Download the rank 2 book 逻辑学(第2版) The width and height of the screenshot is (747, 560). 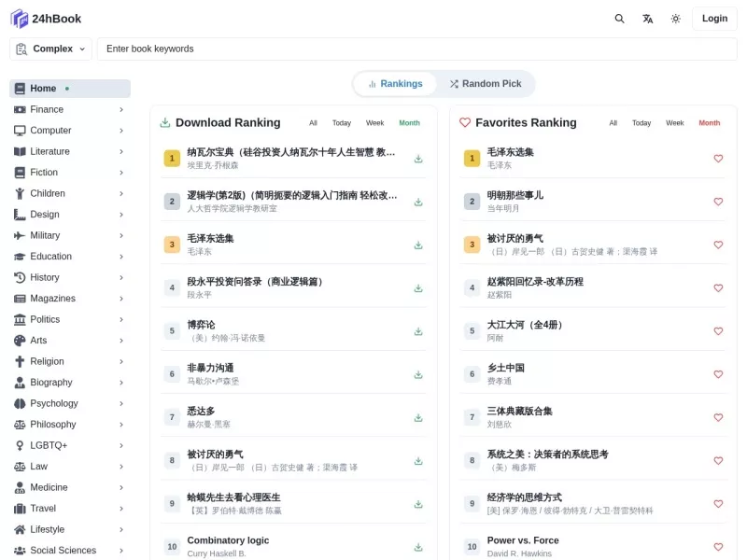tap(418, 202)
